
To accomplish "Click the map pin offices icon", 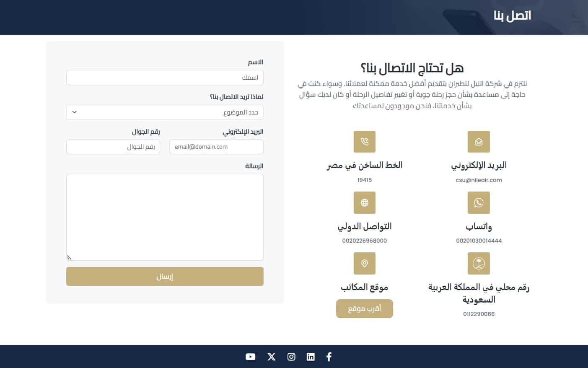I will click(365, 263).
